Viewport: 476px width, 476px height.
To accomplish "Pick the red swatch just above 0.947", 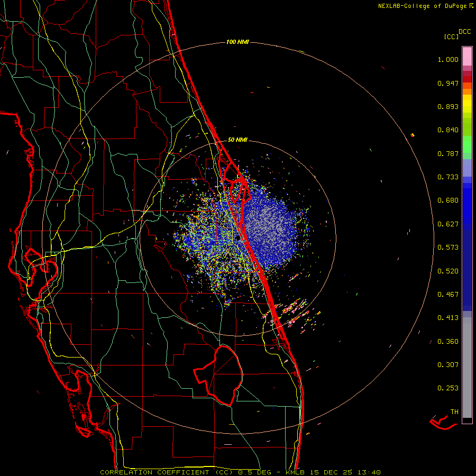I will [x=467, y=79].
